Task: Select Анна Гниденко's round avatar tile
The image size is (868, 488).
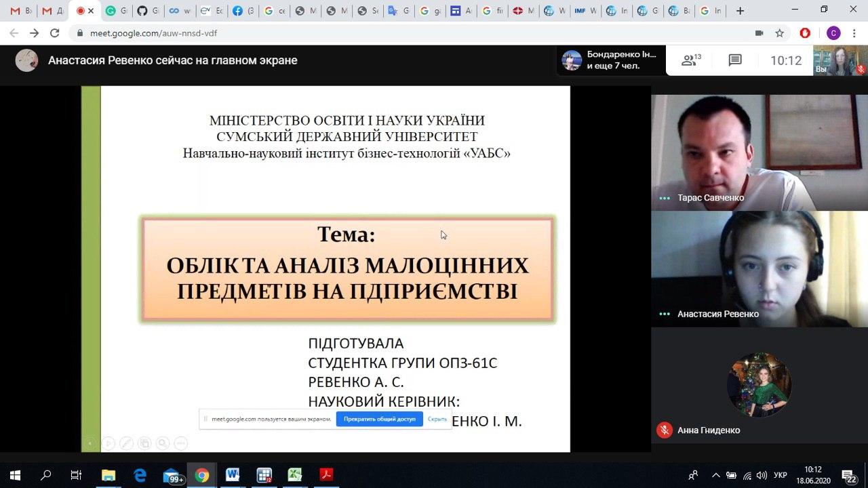Action: pos(759,384)
